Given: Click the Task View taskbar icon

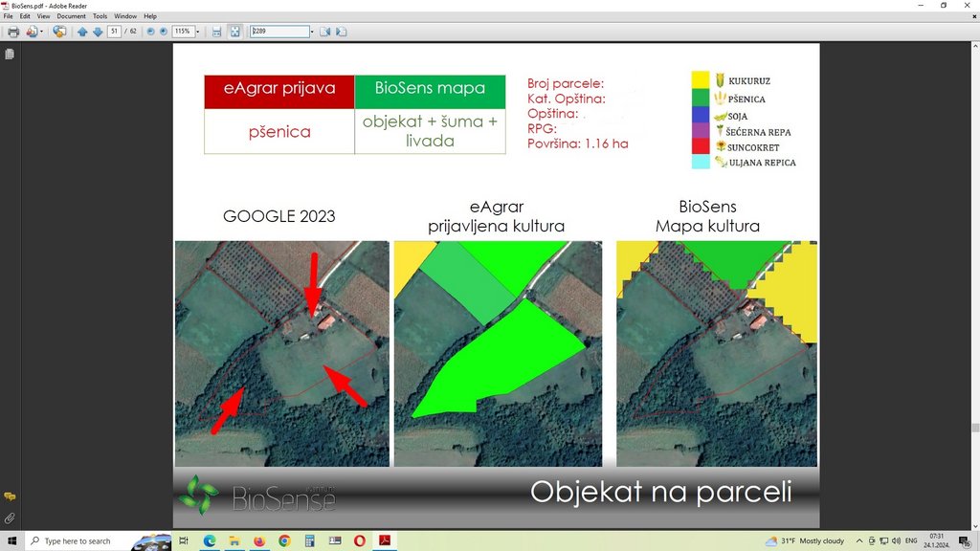Looking at the screenshot, I should (184, 541).
